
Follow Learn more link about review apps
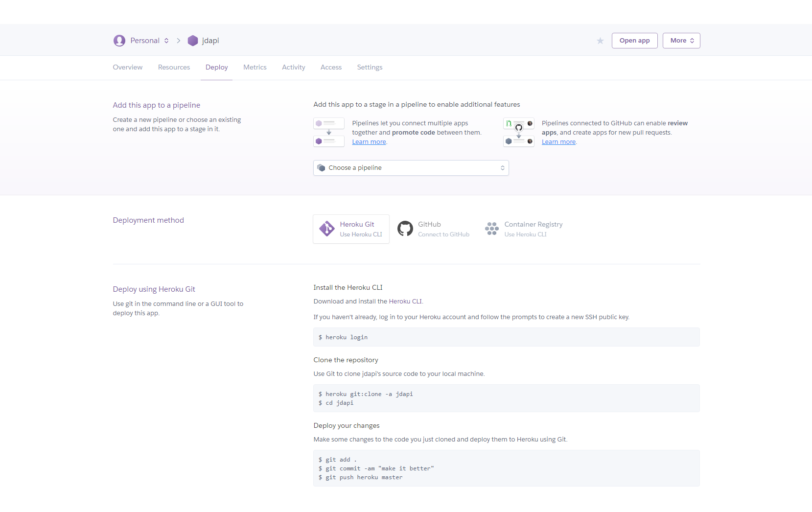(558, 142)
